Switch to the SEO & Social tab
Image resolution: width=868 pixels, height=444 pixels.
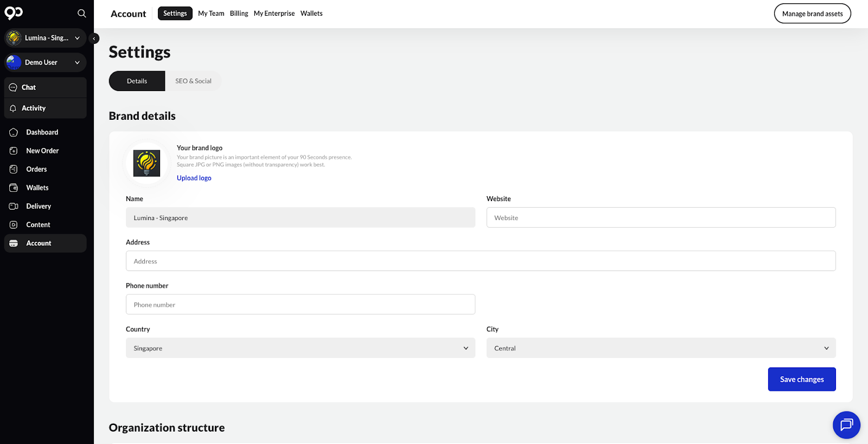coord(193,81)
